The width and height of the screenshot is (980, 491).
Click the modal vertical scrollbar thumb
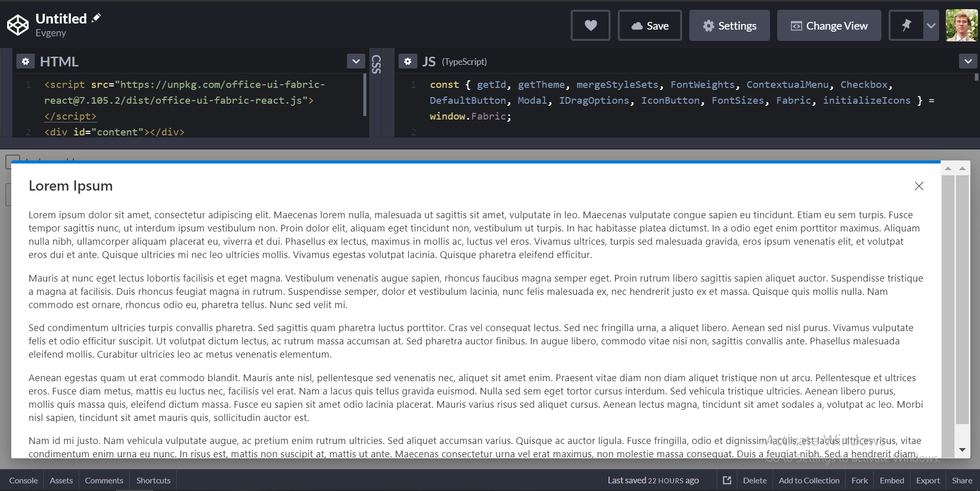tap(962, 299)
